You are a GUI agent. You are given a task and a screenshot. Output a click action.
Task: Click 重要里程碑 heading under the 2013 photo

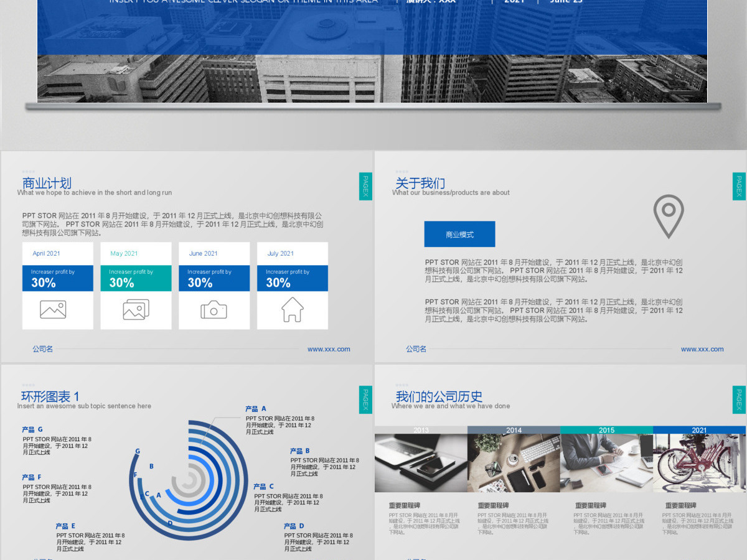[405, 506]
